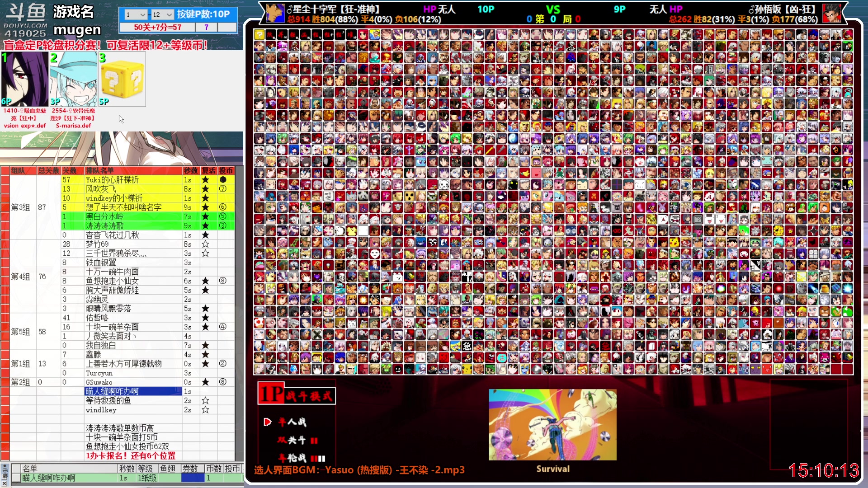Click queue name 十万一碗牛肉面
868x488 pixels.
(112, 272)
